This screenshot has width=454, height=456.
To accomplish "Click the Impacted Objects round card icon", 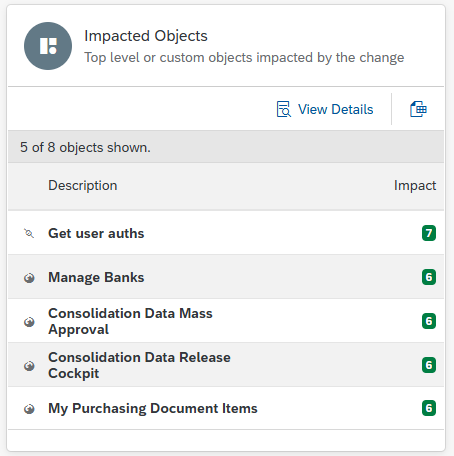I will [48, 46].
